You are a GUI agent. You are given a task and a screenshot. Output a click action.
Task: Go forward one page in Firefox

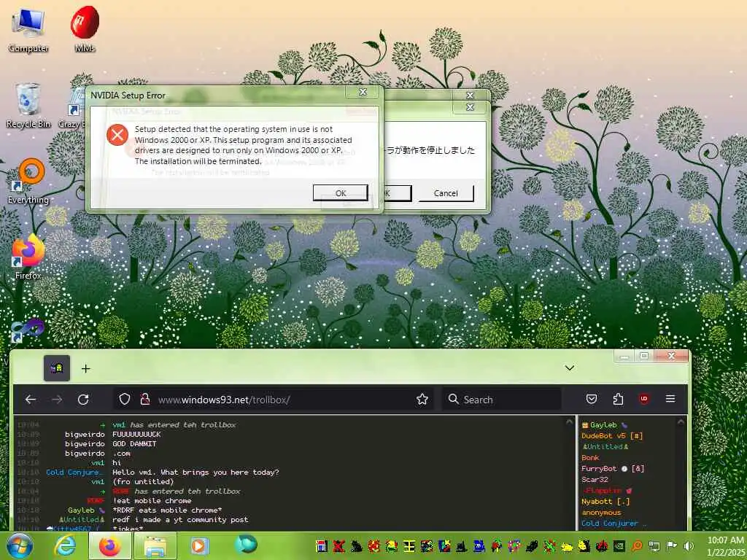(x=57, y=399)
